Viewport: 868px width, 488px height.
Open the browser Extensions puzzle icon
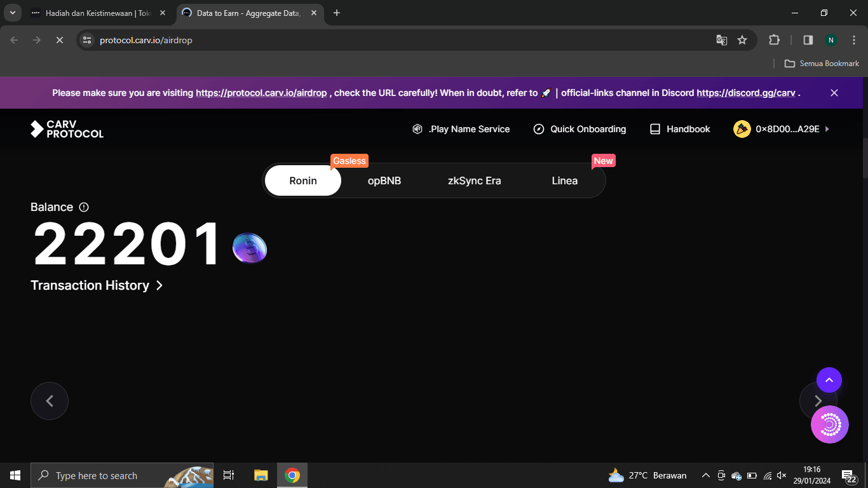773,40
